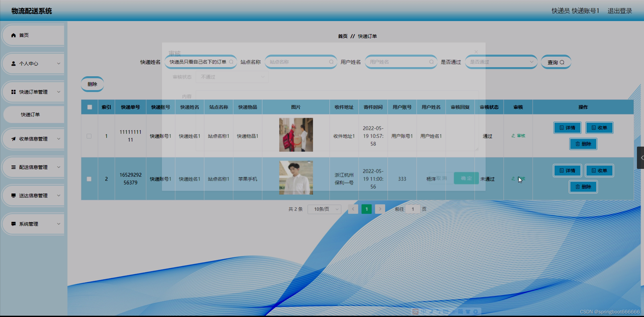
Task: Expand the 系统管理 sidebar chevron
Action: 59,224
